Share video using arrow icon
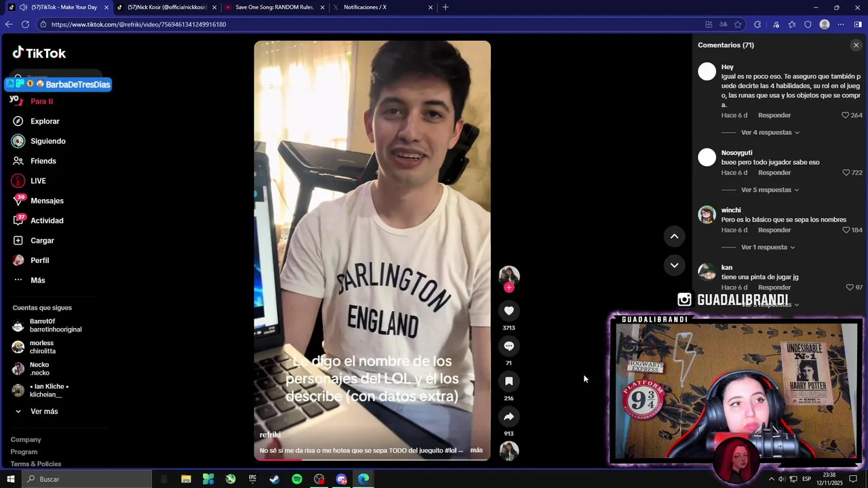The width and height of the screenshot is (868, 488). 509,416
